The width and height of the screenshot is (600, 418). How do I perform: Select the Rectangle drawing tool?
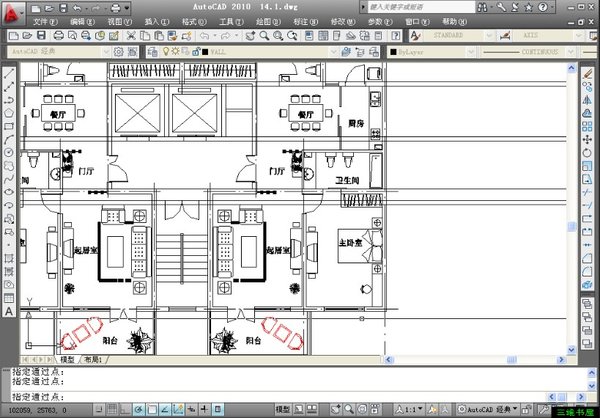(x=9, y=126)
